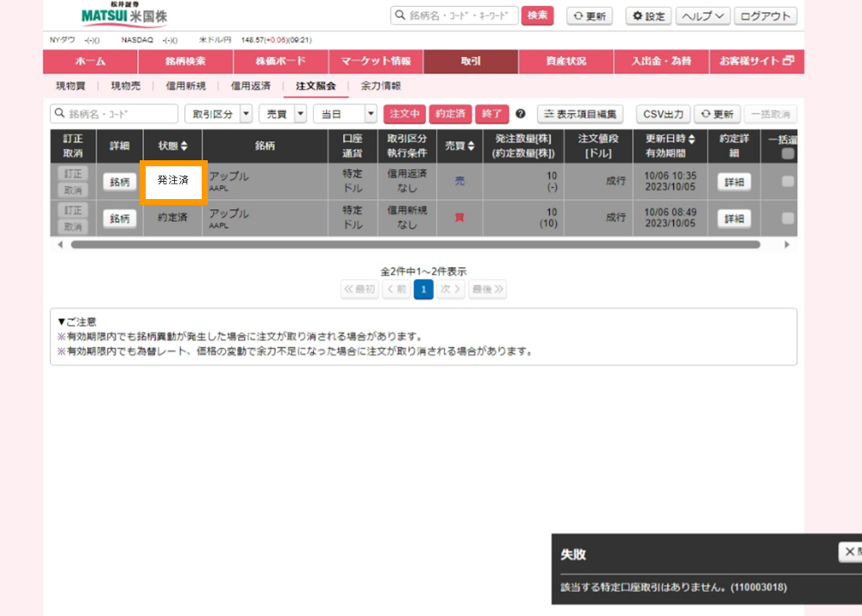The width and height of the screenshot is (862, 616).
Task: Click the ▼ご注意 notice heading
Action: tap(77, 321)
